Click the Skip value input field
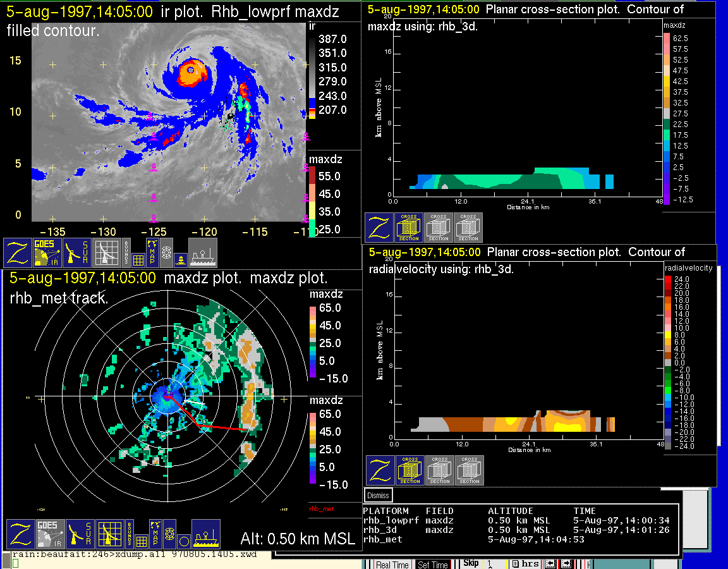Image resolution: width=728 pixels, height=569 pixels. pyautogui.click(x=494, y=564)
